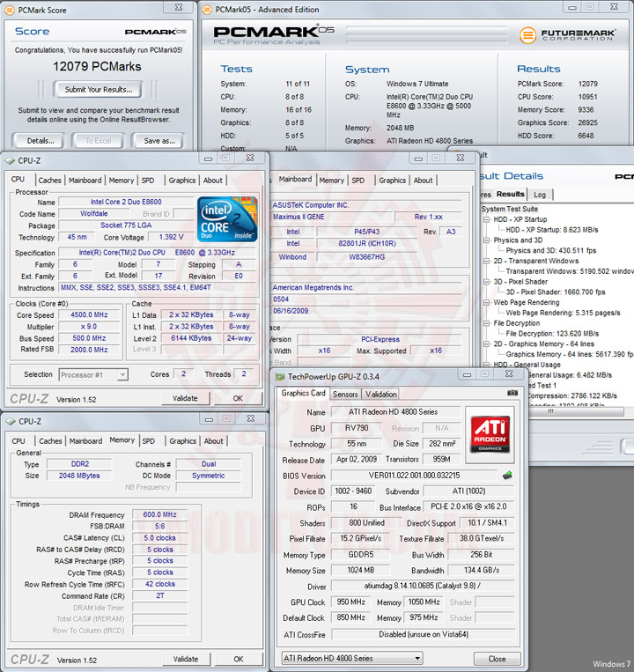The image size is (634, 672).
Task: Click the Core Speed 4500.0 MHz value
Action: (89, 315)
